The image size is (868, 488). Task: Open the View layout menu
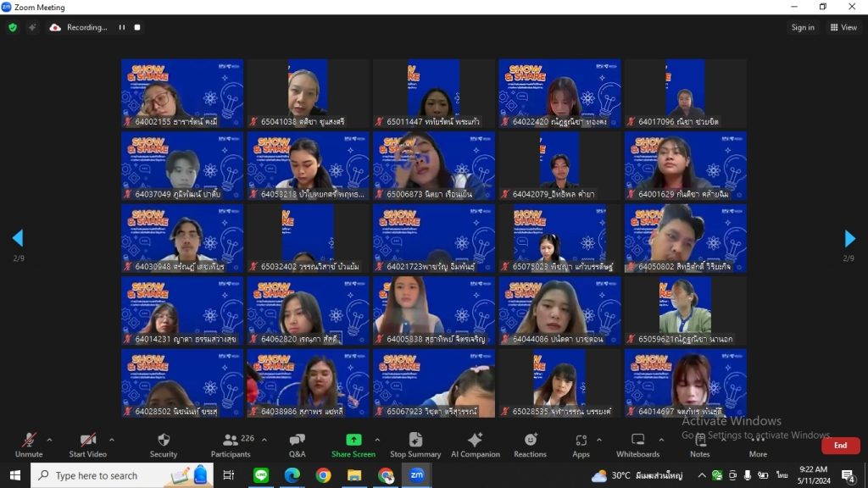point(843,27)
